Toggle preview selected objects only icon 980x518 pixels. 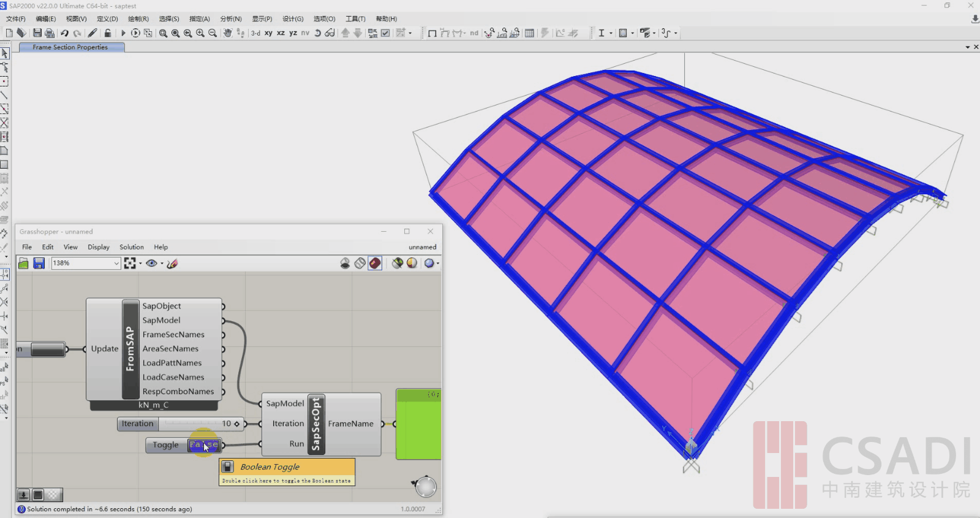(x=398, y=263)
